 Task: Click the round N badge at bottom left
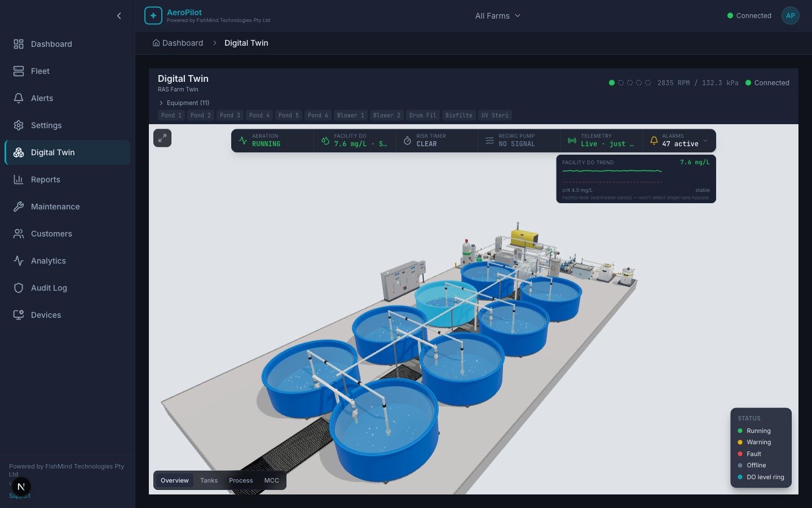[x=21, y=487]
